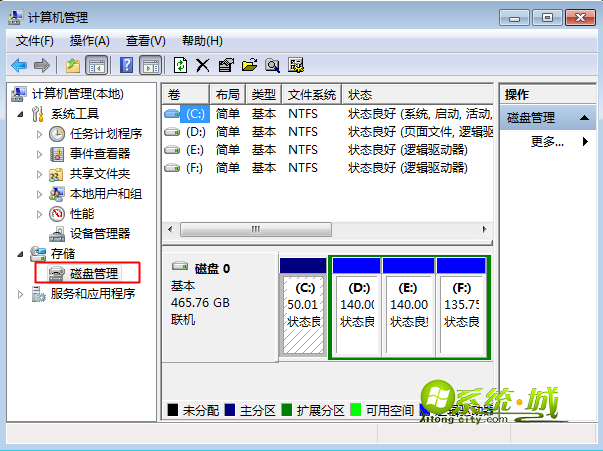Expand the 事件查看器 node
The width and height of the screenshot is (603, 451).
point(39,154)
